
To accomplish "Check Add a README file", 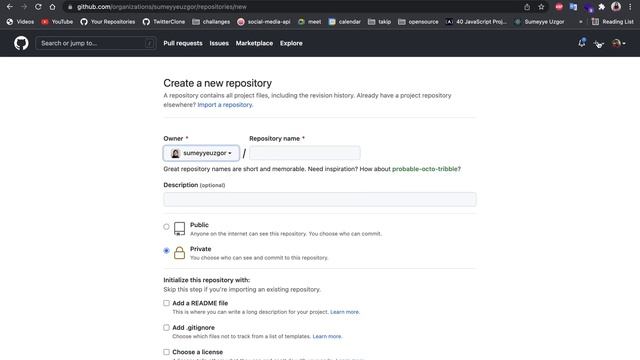I will tap(166, 303).
